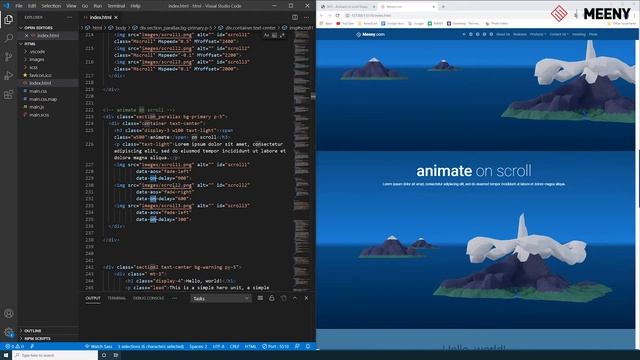The image size is (640, 360).
Task: Click feedback icon in status bar
Action: (297, 347)
